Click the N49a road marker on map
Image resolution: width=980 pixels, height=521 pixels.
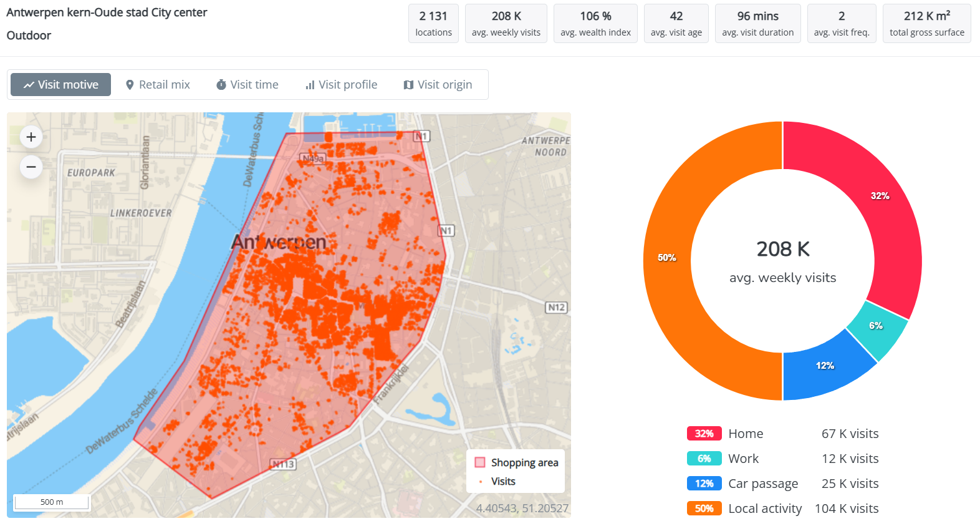pyautogui.click(x=313, y=158)
